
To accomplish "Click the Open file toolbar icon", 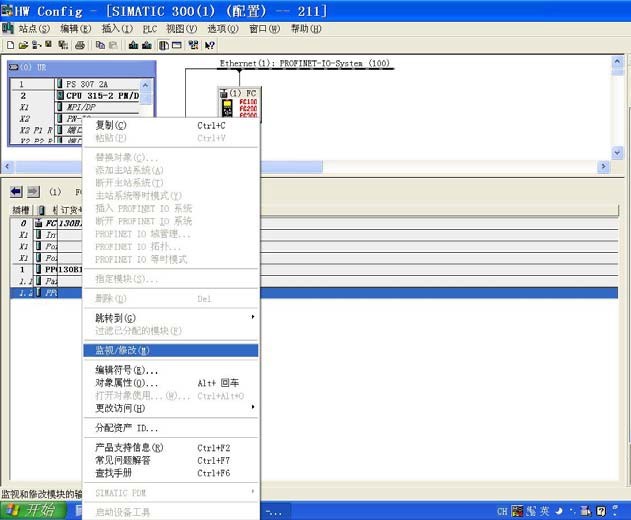I will pos(22,45).
